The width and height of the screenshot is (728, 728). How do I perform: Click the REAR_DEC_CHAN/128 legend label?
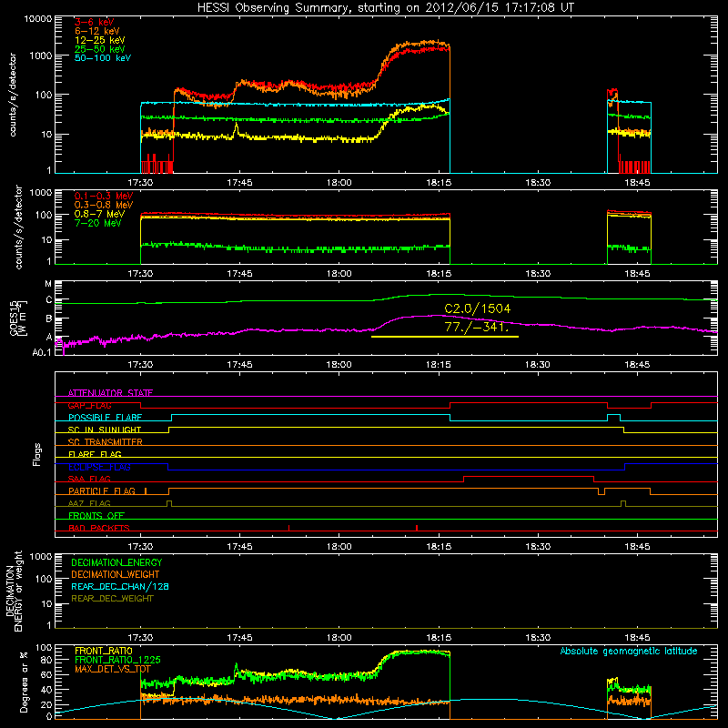point(120,586)
